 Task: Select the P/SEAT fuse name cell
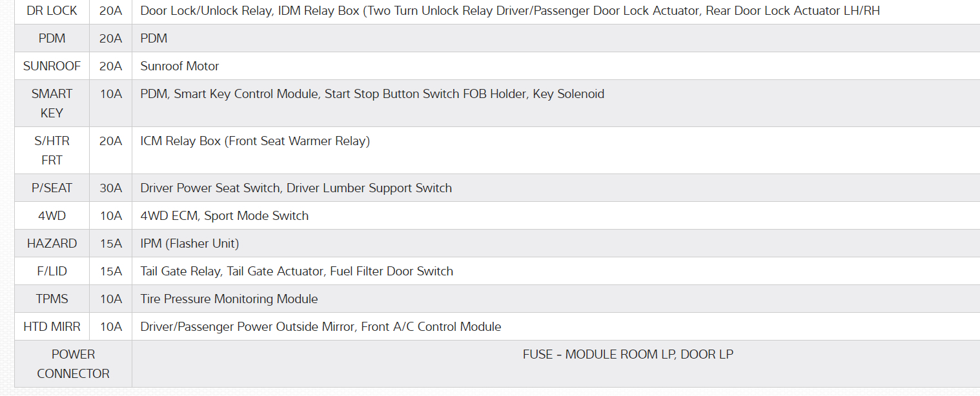pyautogui.click(x=52, y=188)
